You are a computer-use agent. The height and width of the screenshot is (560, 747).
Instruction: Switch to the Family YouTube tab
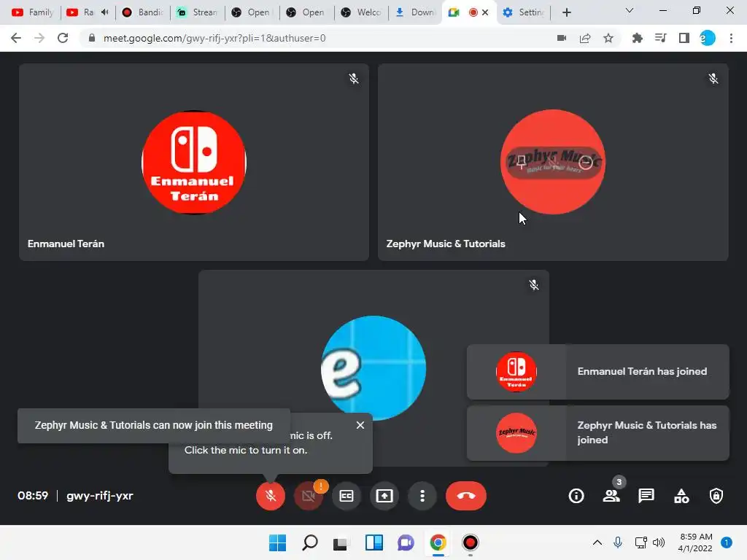click(x=32, y=12)
